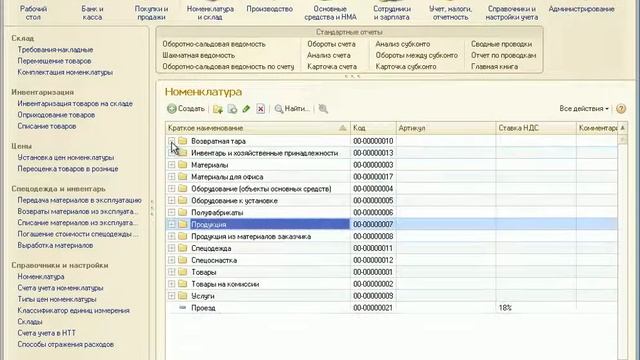640x360 pixels.
Task: Expand Продукция из материалов заказчика group
Action: point(171,236)
